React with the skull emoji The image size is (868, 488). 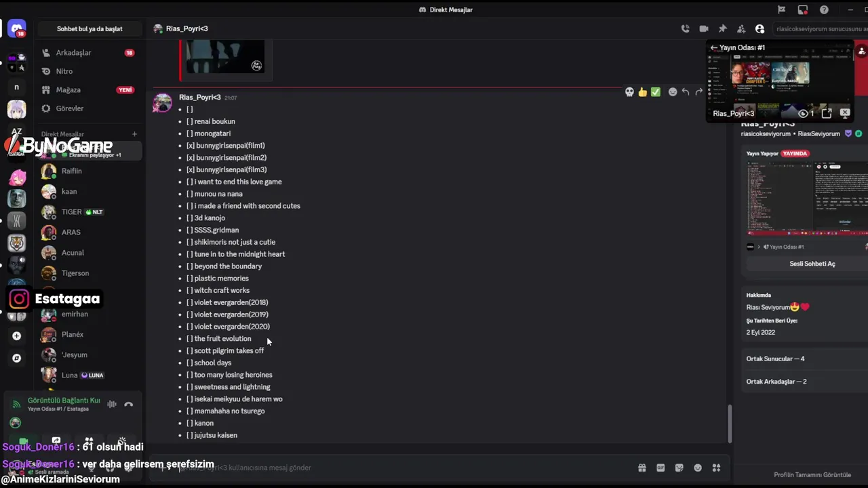click(x=629, y=92)
